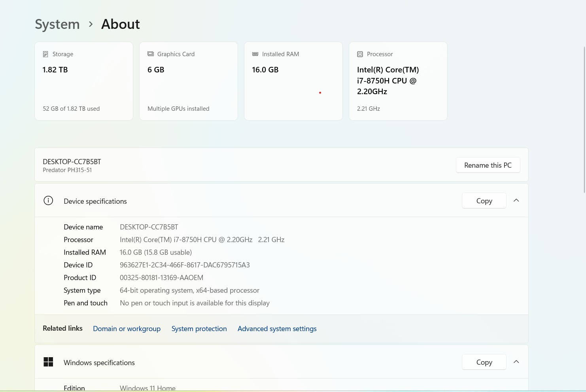586x392 pixels.
Task: Go back to System in breadcrumb
Action: click(57, 24)
